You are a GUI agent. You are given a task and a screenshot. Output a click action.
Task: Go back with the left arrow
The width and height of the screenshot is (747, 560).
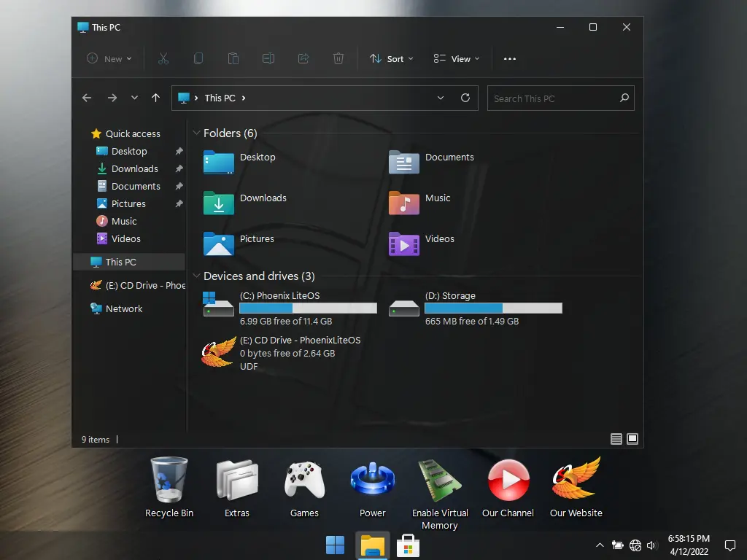(87, 98)
